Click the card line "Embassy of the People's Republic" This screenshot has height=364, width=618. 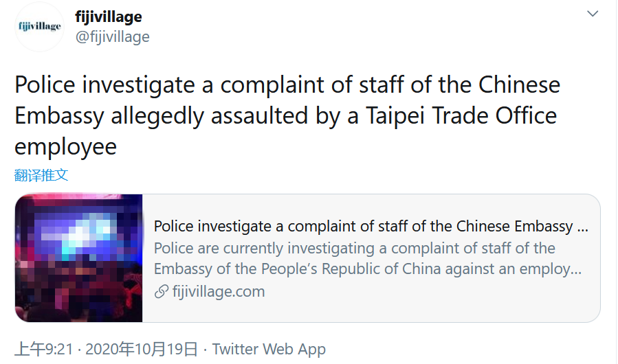click(368, 269)
